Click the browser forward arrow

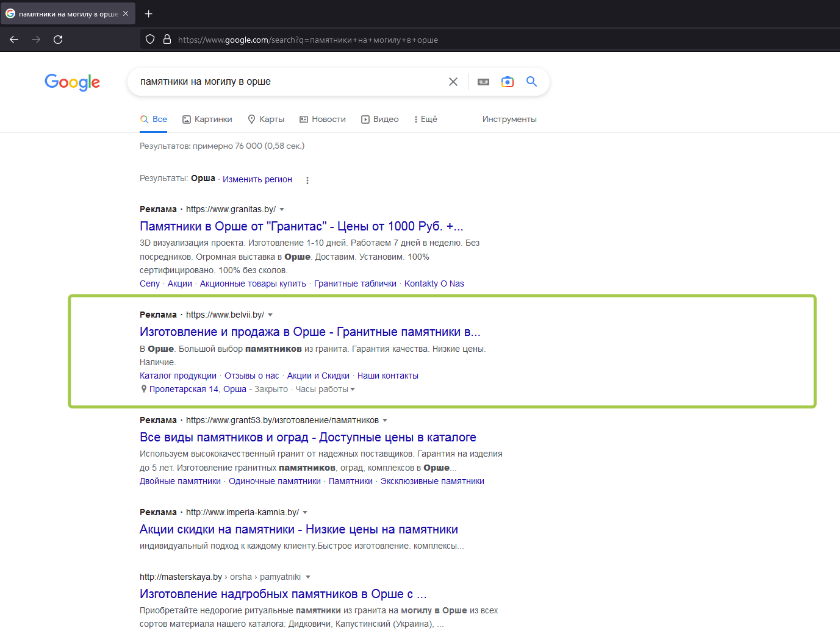point(36,40)
